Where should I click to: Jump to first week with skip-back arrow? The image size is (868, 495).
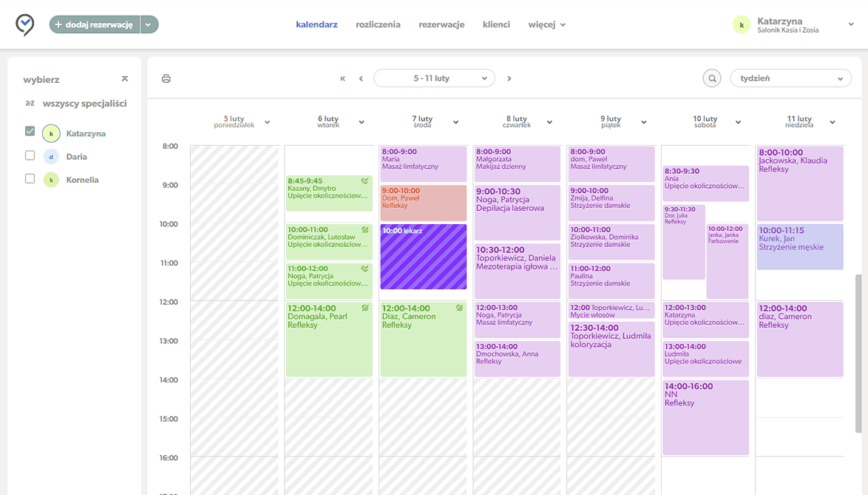(x=342, y=78)
